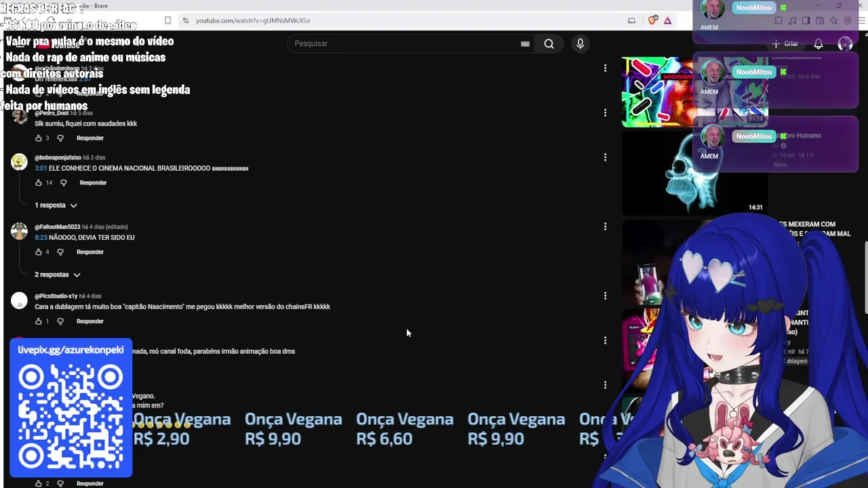Open the @PicoStudio-x1y avatar
This screenshot has height=488, width=868.
[20, 300]
